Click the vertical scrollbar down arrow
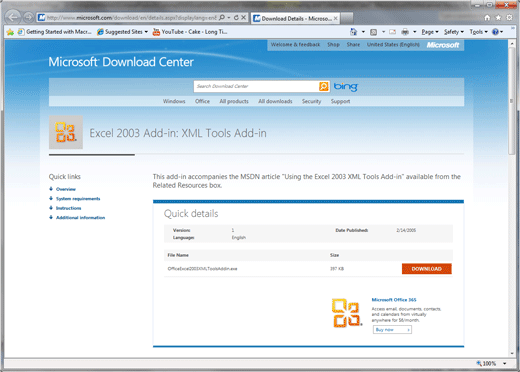 512,354
